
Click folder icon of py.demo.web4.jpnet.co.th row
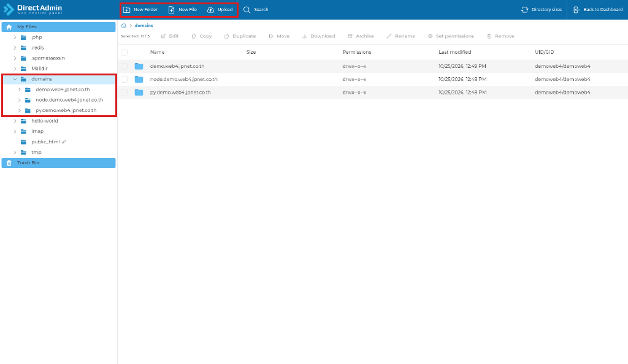click(x=139, y=93)
